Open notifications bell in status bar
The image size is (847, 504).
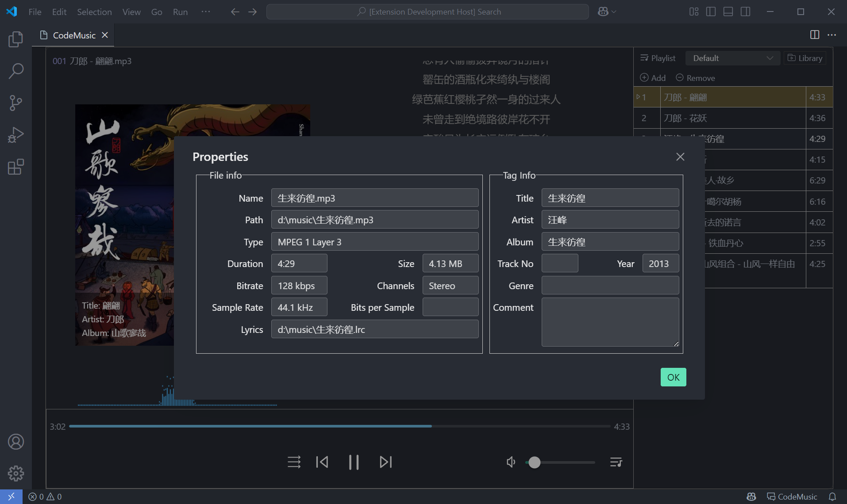(x=832, y=496)
